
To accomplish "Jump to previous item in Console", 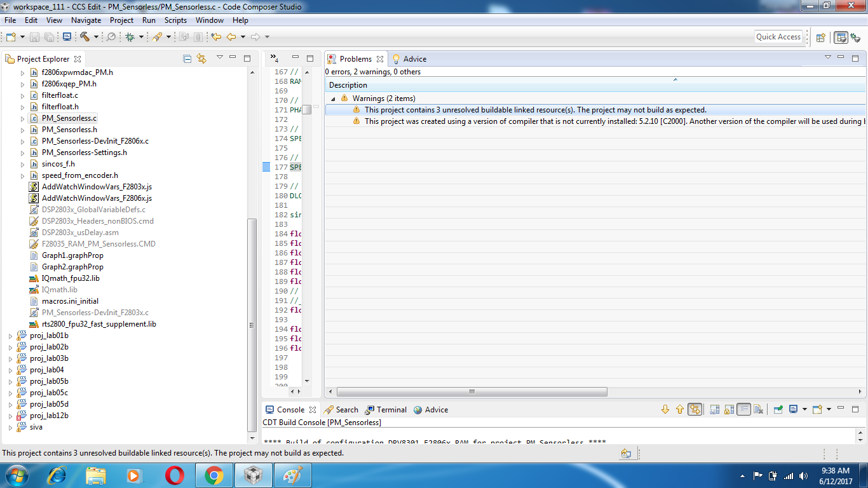I will 680,410.
